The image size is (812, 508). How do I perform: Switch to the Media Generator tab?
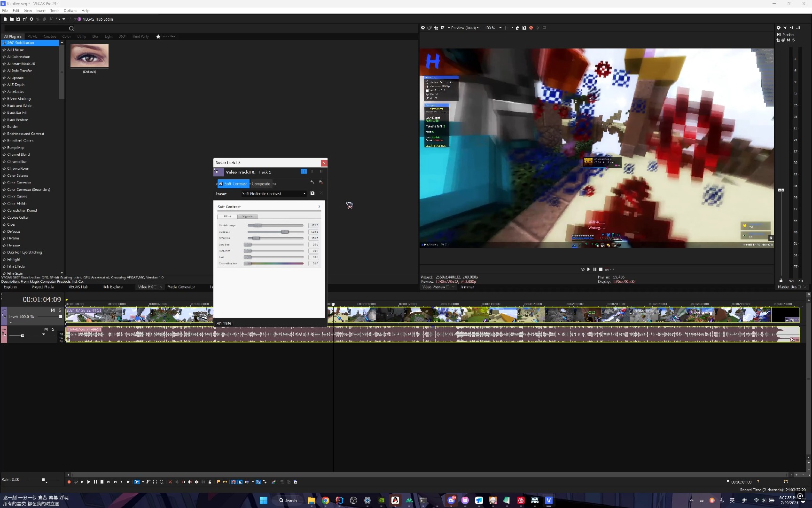(x=181, y=287)
